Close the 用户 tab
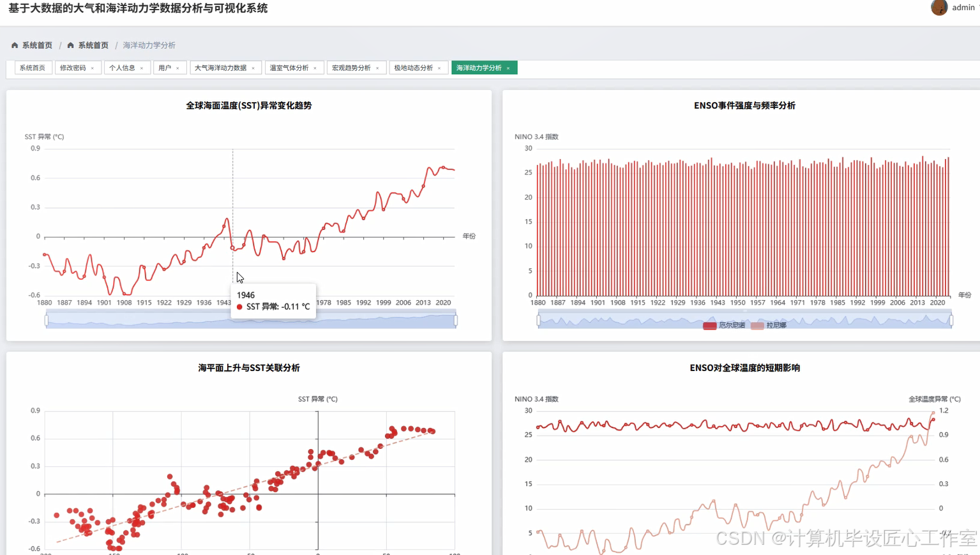Image resolution: width=980 pixels, height=555 pixels. click(177, 68)
